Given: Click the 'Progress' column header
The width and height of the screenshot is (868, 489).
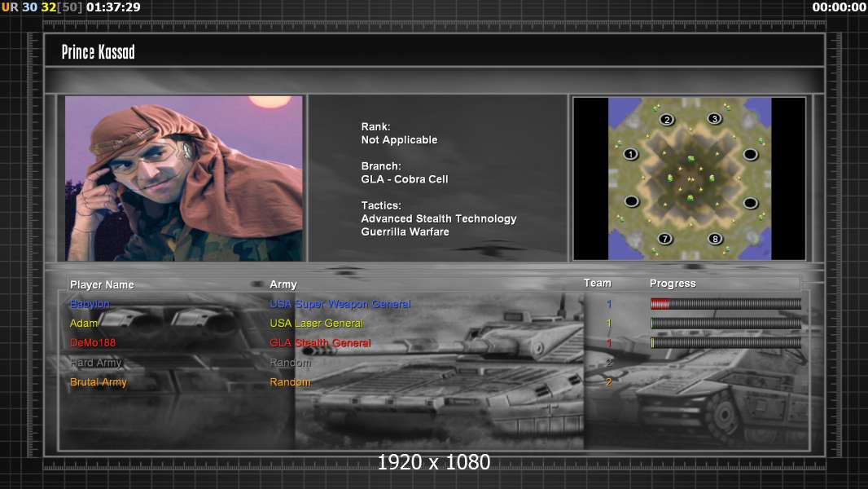Looking at the screenshot, I should coord(673,284).
